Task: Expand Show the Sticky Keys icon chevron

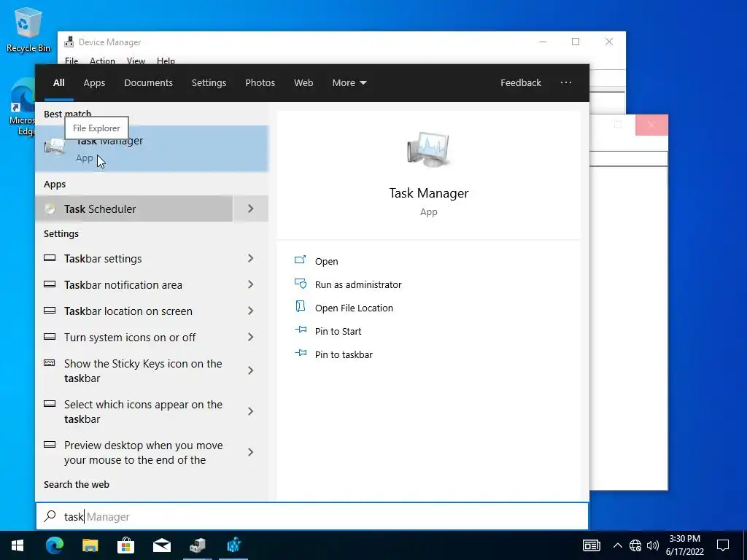Action: coord(251,370)
